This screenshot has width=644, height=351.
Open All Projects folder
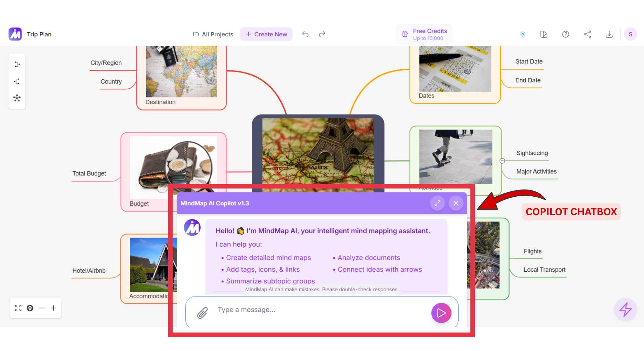213,34
